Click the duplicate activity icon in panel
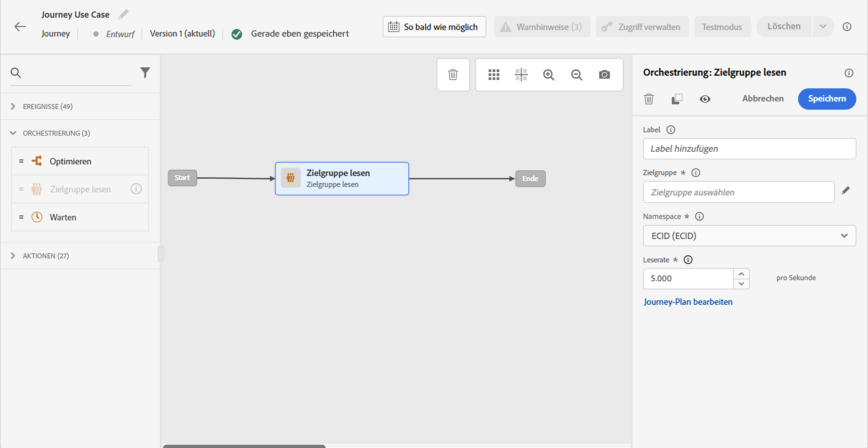This screenshot has width=868, height=448. click(676, 99)
